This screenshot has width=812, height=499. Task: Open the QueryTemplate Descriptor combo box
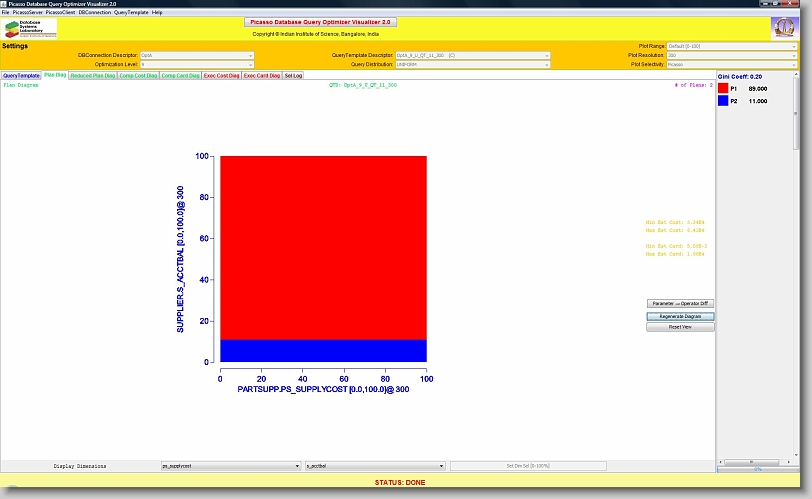(472, 55)
